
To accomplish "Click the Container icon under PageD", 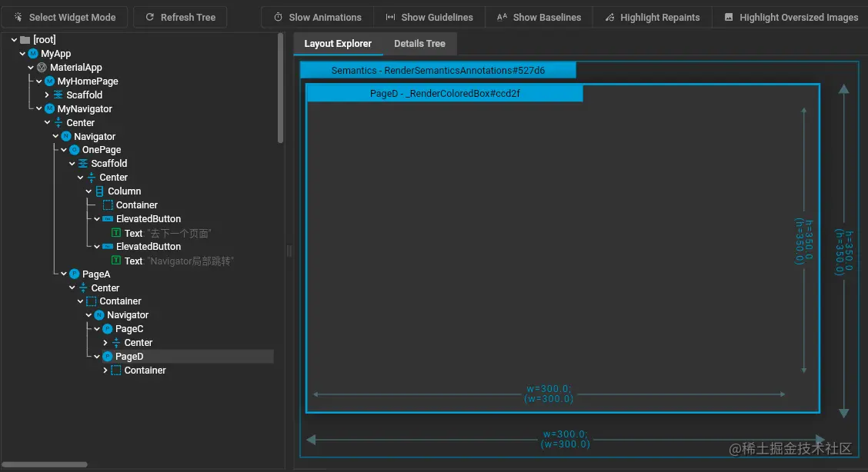I will pyautogui.click(x=116, y=371).
